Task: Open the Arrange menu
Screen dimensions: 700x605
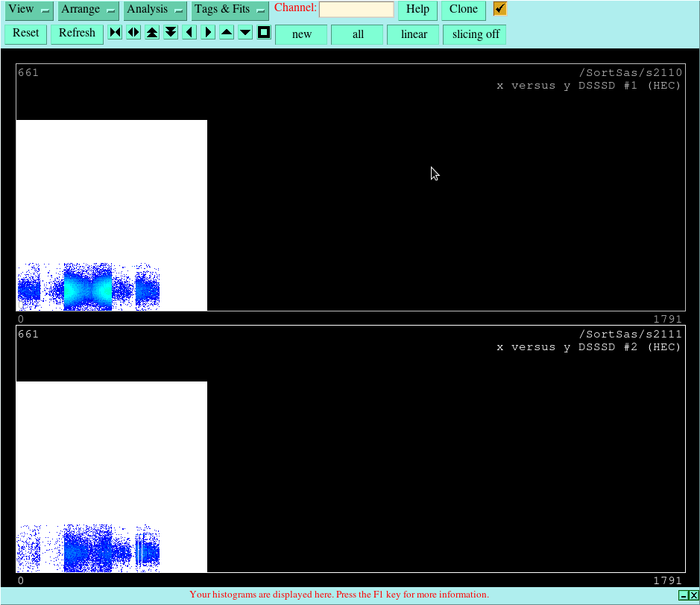Action: pyautogui.click(x=88, y=10)
